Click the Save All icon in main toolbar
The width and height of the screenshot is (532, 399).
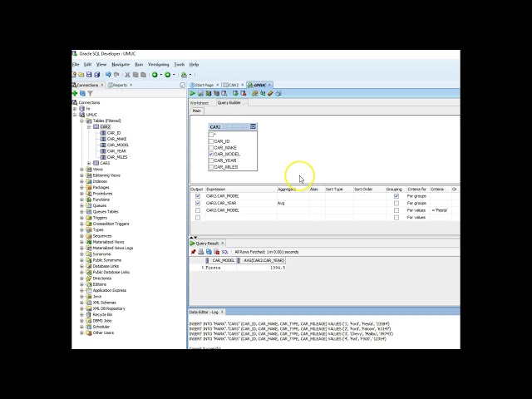[97, 75]
